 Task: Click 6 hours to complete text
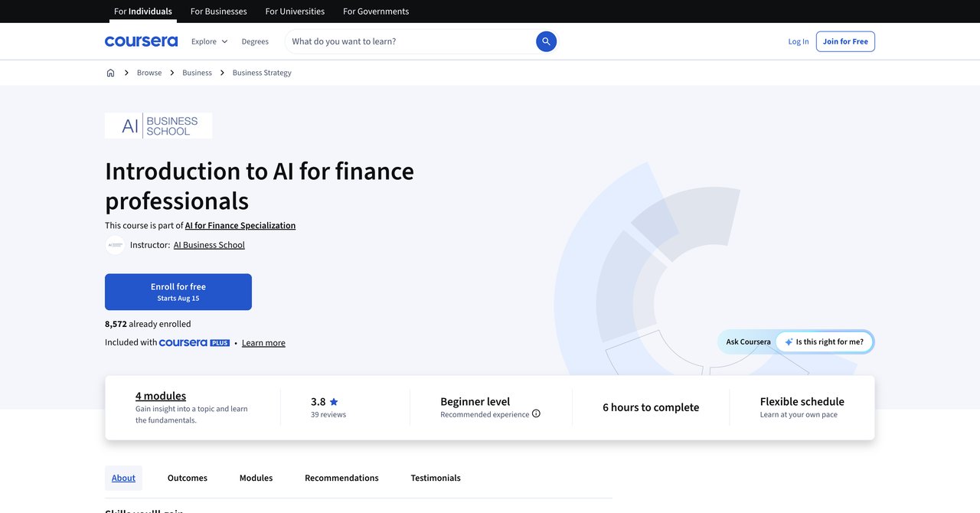click(651, 407)
